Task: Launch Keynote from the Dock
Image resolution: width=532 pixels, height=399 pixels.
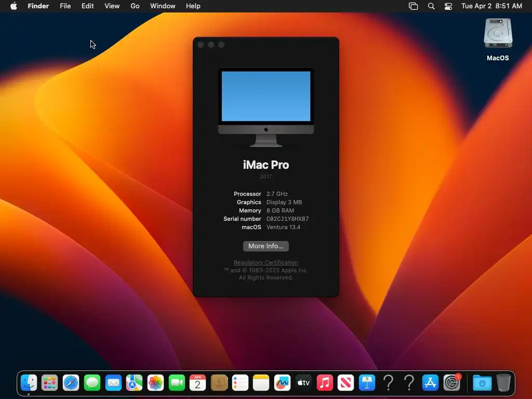Action: pyautogui.click(x=367, y=383)
